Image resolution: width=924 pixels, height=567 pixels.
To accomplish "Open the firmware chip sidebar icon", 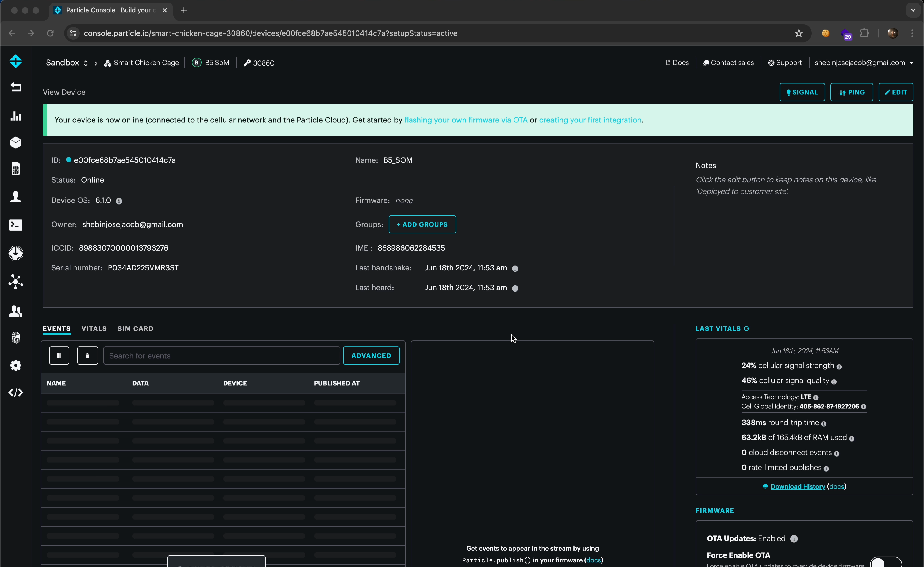I will [x=16, y=253].
